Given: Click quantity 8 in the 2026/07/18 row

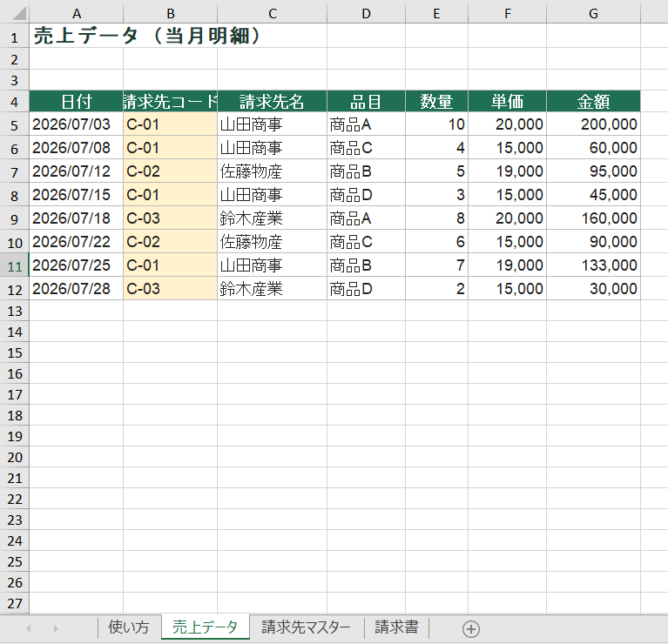Looking at the screenshot, I should pos(436,218).
